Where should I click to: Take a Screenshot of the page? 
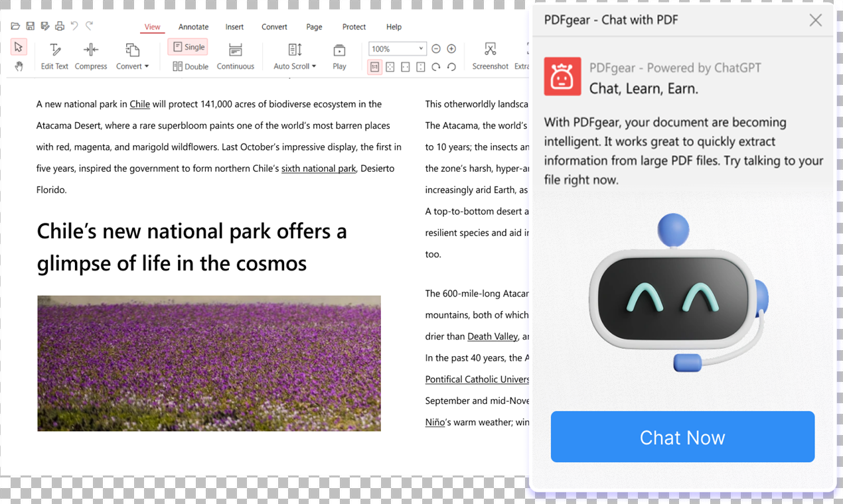click(490, 56)
